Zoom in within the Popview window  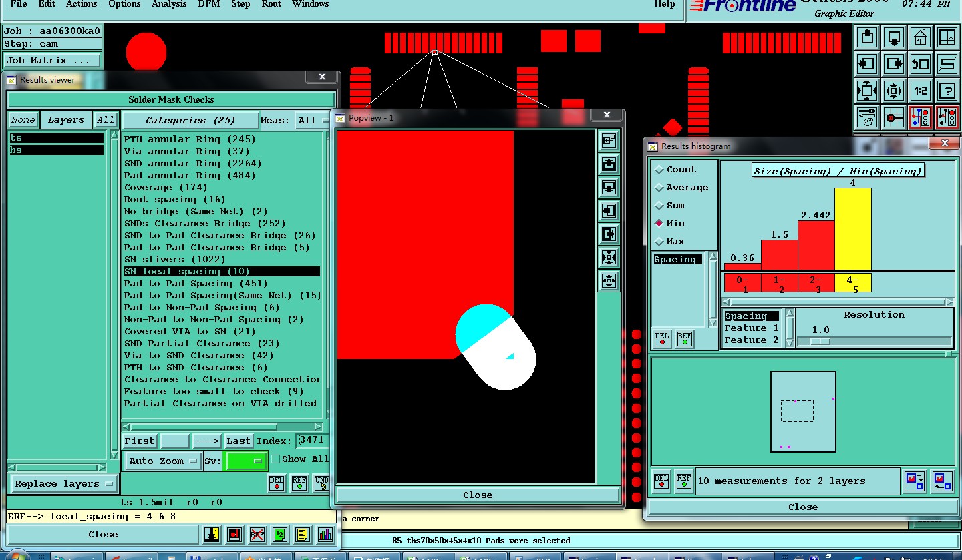(x=609, y=257)
